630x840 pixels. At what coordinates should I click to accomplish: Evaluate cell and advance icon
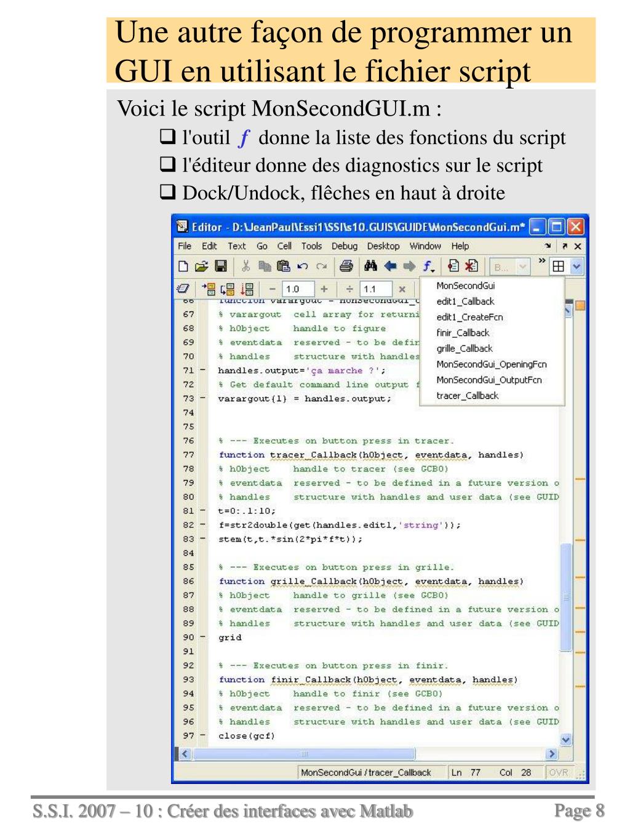tap(228, 289)
